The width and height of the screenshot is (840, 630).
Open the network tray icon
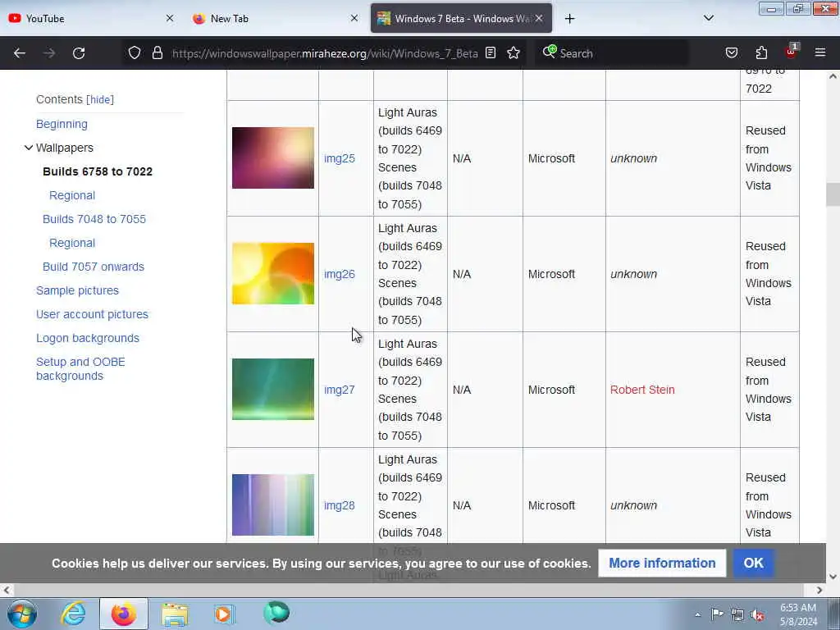[x=737, y=615]
